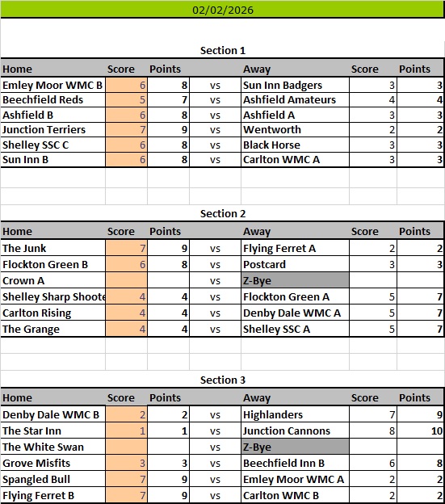Click Flockton Green A away score cell
This screenshot has width=445, height=504.
point(373,296)
